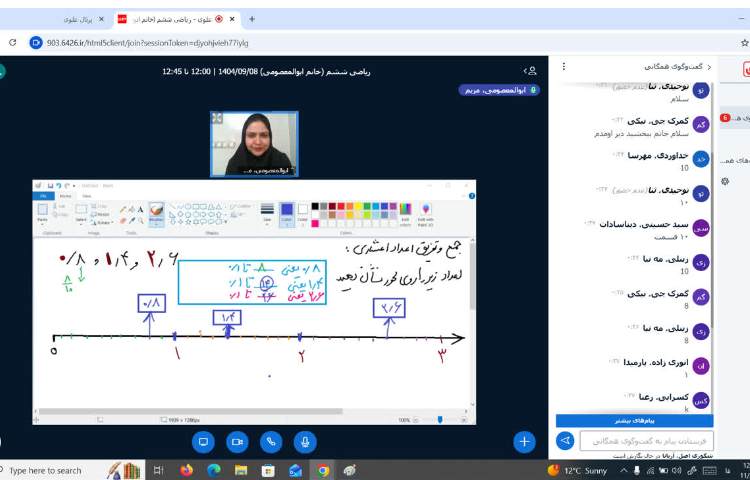Click the share screen button
Viewport: 750px width, 480px height.
point(203,442)
